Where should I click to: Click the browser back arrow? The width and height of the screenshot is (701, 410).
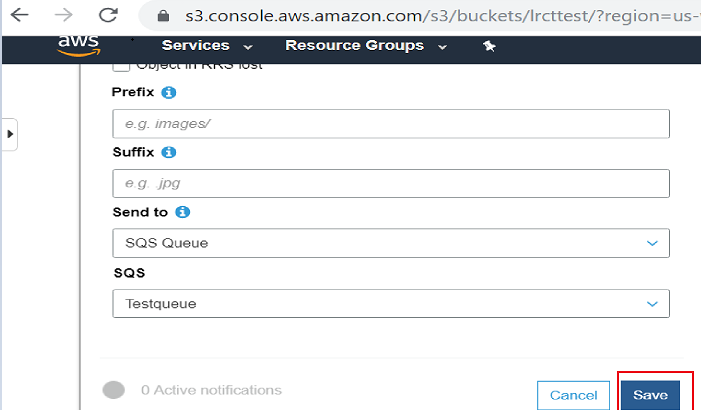tap(19, 17)
